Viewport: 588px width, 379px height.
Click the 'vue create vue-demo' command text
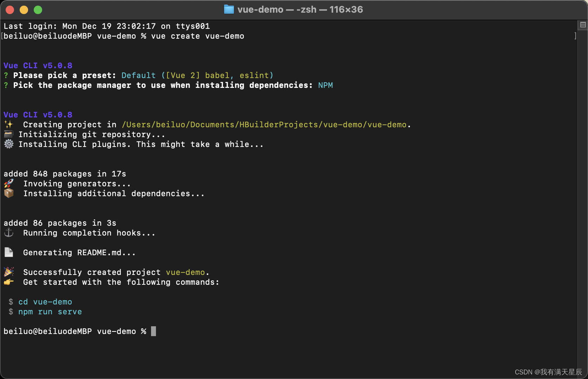point(197,36)
